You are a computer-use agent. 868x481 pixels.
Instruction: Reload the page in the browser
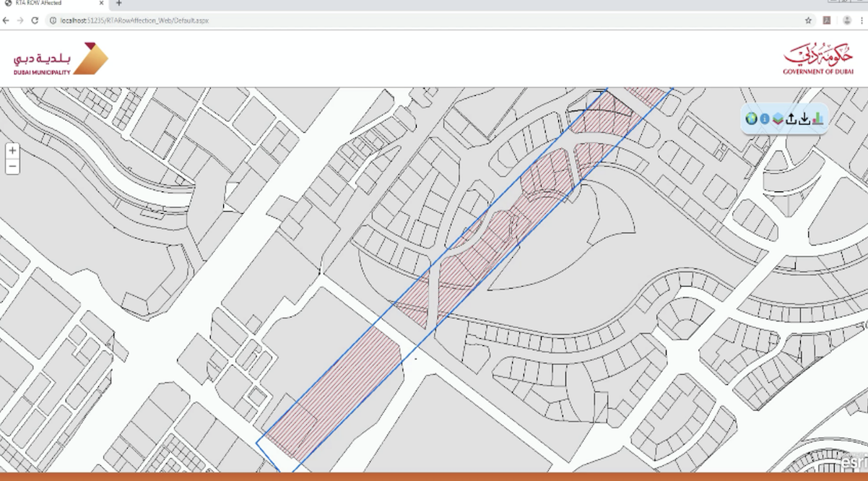pyautogui.click(x=35, y=21)
